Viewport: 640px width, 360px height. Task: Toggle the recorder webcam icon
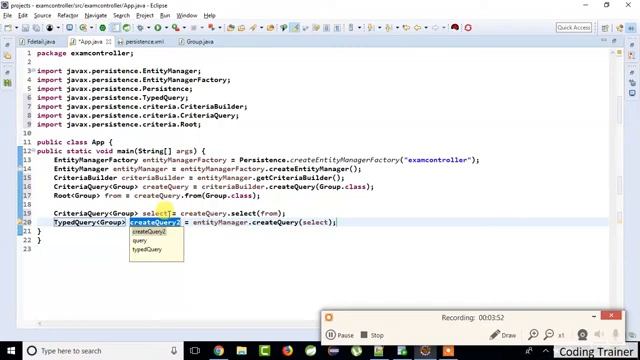click(582, 335)
